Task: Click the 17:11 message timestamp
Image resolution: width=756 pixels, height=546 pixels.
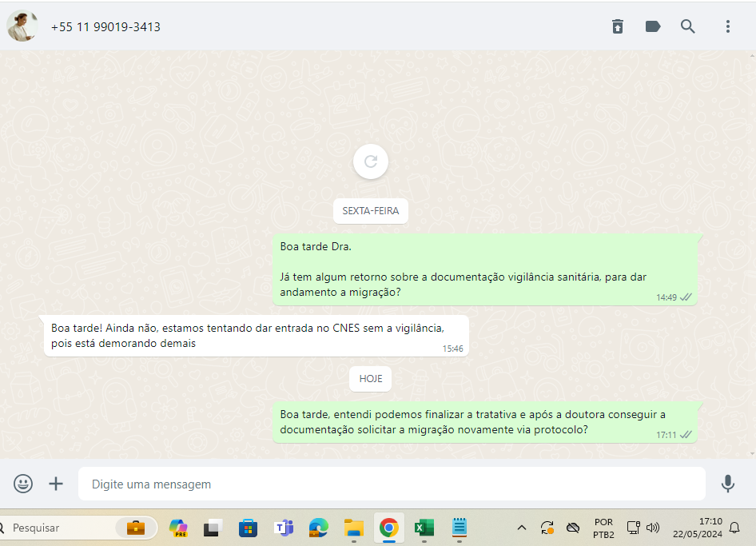Action: point(666,435)
